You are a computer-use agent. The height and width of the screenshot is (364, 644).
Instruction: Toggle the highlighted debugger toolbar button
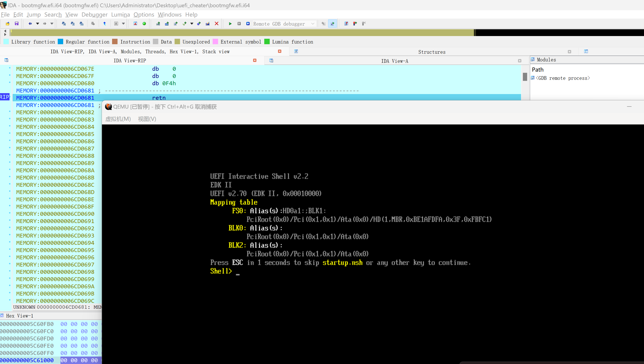pos(332,24)
